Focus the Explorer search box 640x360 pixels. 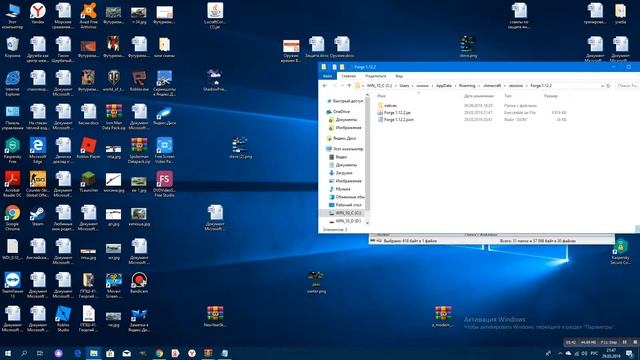point(627,86)
